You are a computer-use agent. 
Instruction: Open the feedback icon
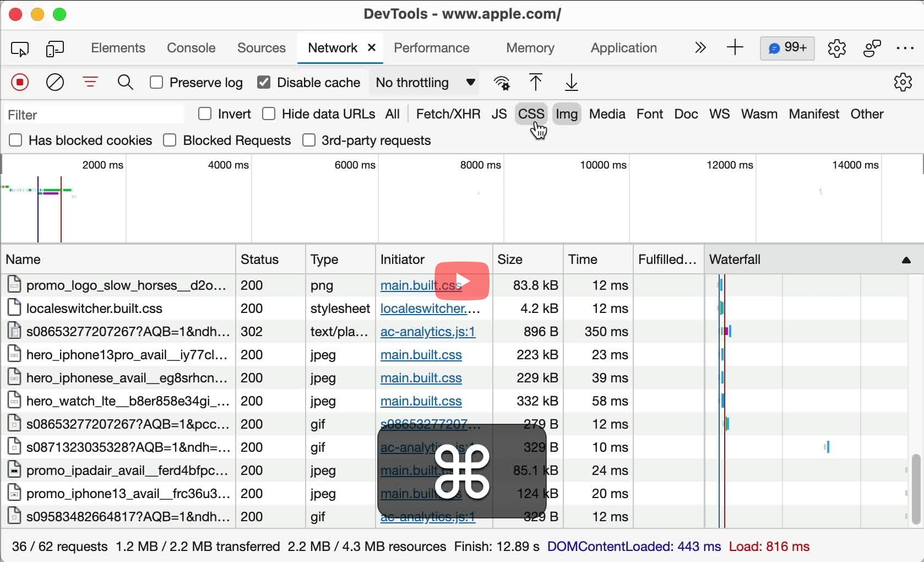(872, 48)
